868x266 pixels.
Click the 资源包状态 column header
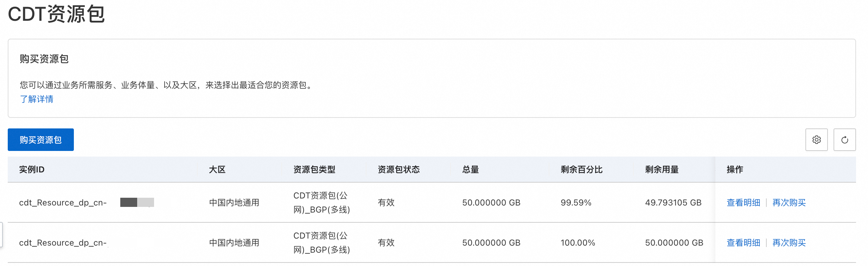click(398, 170)
